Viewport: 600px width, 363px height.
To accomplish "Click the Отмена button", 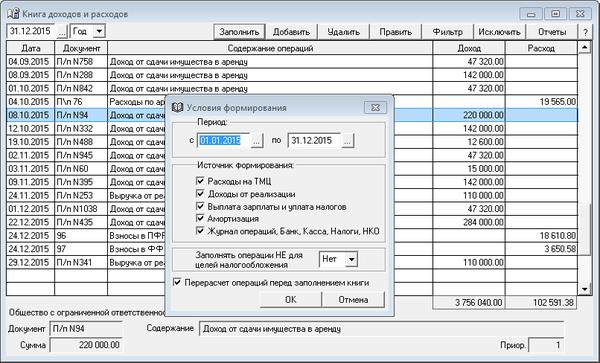I will pos(353,300).
